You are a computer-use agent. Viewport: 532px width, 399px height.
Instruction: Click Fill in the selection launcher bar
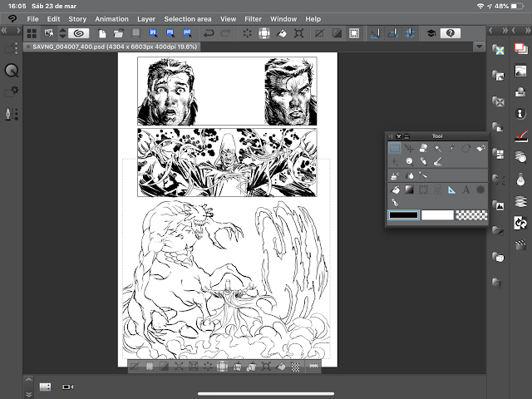click(281, 367)
